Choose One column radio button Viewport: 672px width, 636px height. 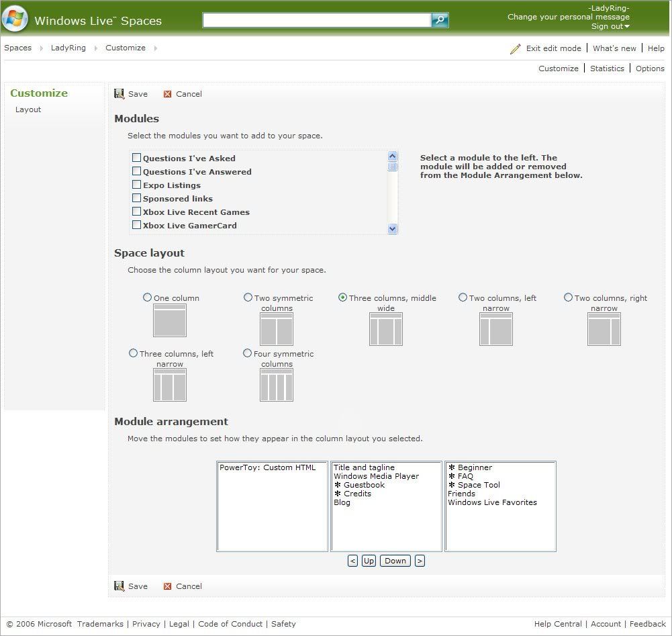click(x=147, y=298)
